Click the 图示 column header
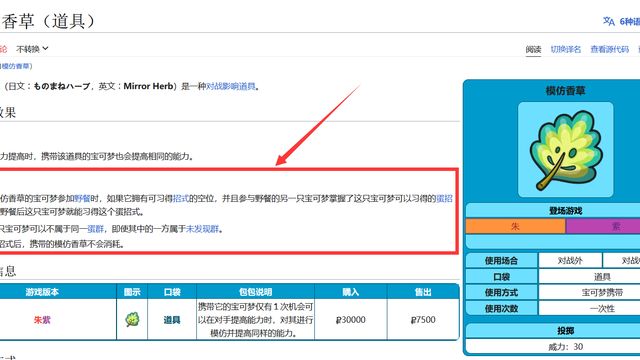The width and height of the screenshot is (640, 360). pyautogui.click(x=132, y=292)
